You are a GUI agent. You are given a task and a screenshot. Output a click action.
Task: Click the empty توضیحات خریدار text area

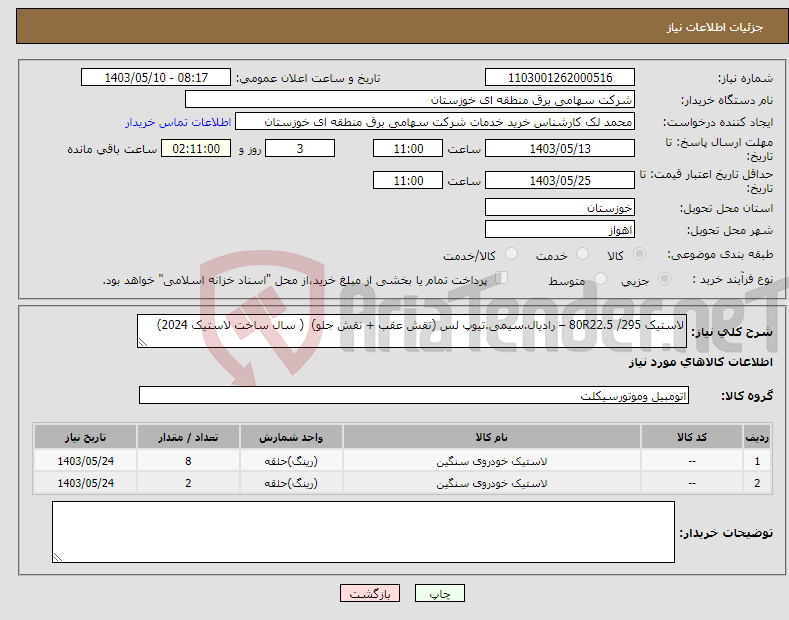click(363, 532)
